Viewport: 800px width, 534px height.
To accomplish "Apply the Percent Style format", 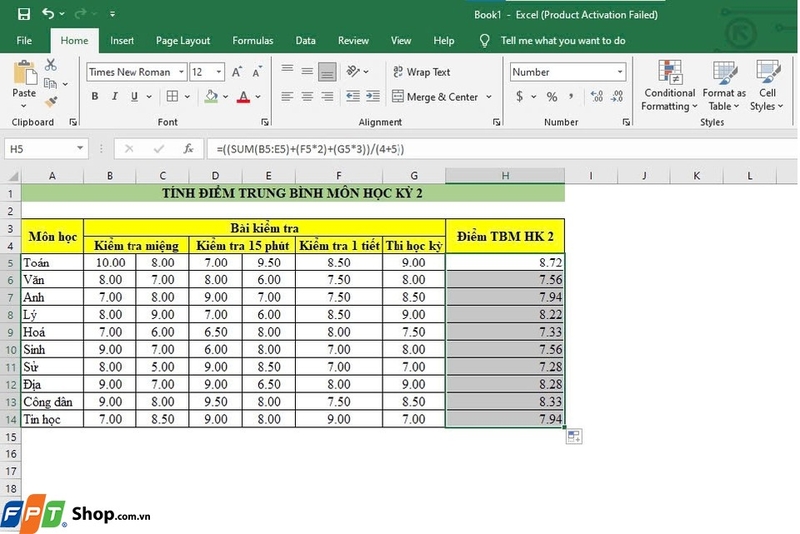I will (552, 97).
